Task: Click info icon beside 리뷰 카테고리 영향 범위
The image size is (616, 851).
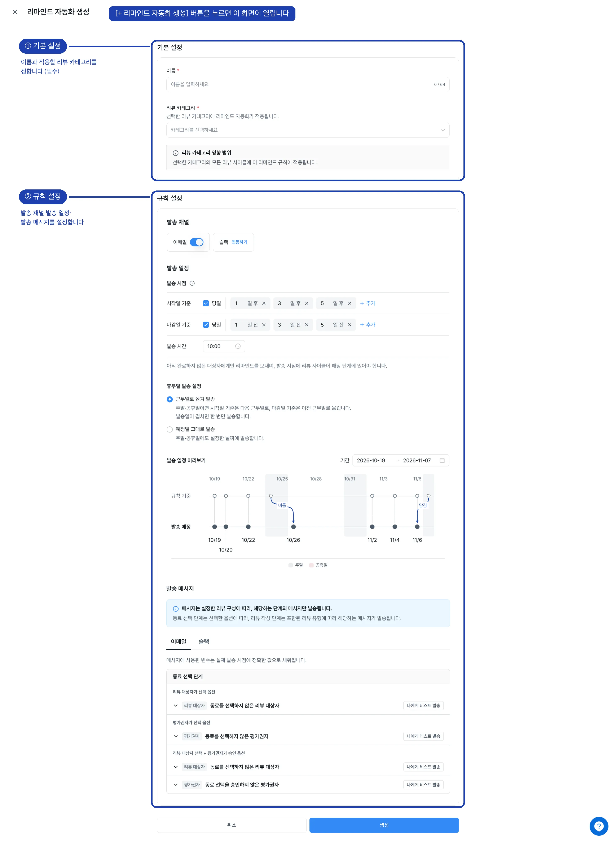Action: [175, 153]
